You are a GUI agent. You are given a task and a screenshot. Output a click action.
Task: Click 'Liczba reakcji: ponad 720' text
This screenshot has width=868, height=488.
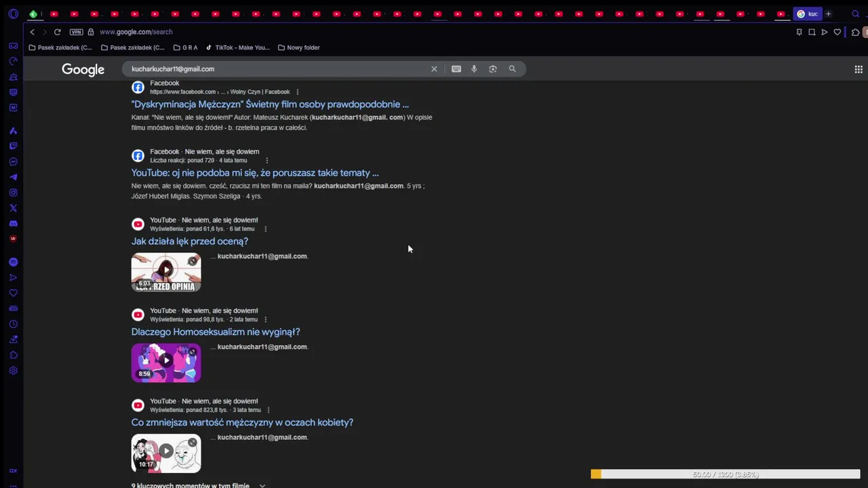point(182,161)
